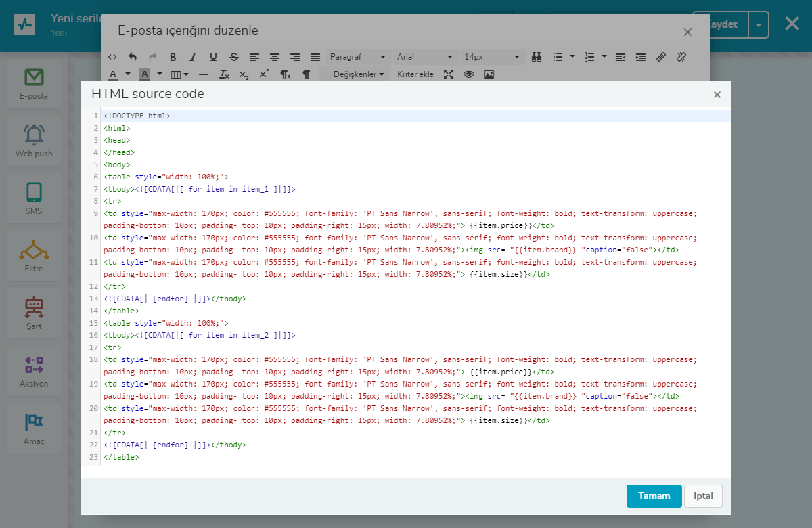Toggle strikethrough formatting in the toolbar
The width and height of the screenshot is (812, 528).
coord(233,57)
